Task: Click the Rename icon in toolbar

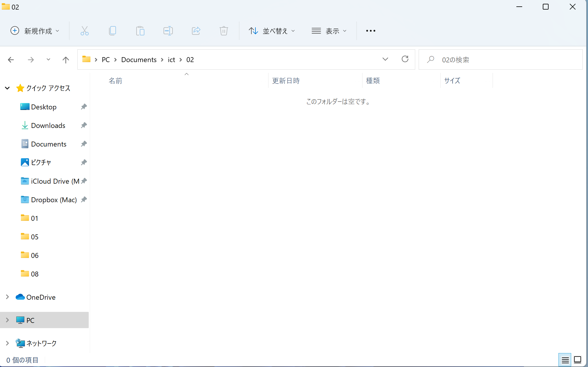Action: tap(168, 31)
